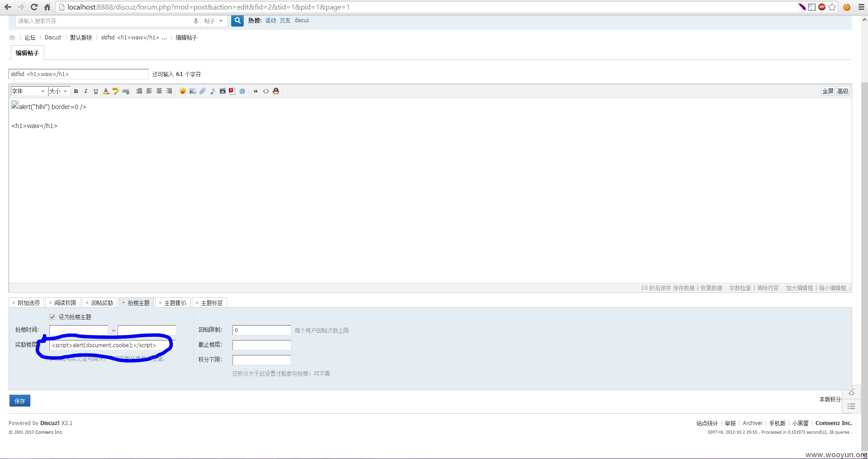Click the 编辑帖子 tab header
This screenshot has width=868, height=459.
(27, 53)
